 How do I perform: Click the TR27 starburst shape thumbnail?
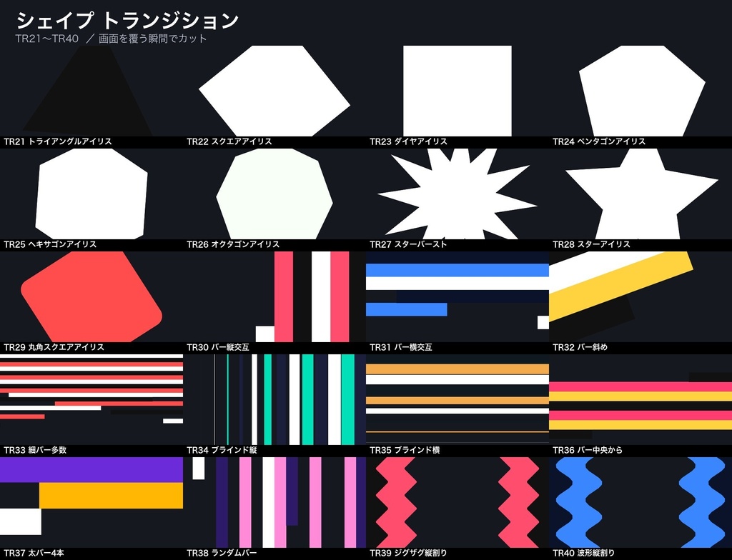coord(457,194)
